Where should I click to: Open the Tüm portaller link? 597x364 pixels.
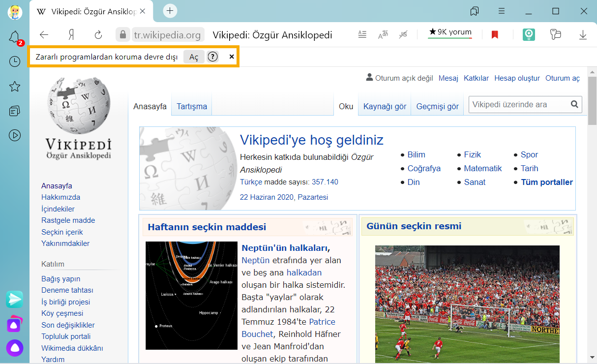click(x=547, y=182)
